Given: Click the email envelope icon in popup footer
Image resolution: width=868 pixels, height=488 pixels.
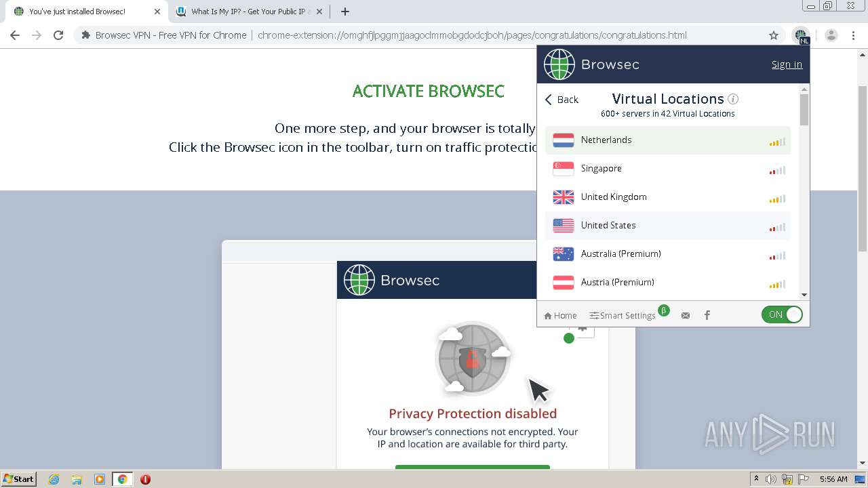Looking at the screenshot, I should point(686,315).
